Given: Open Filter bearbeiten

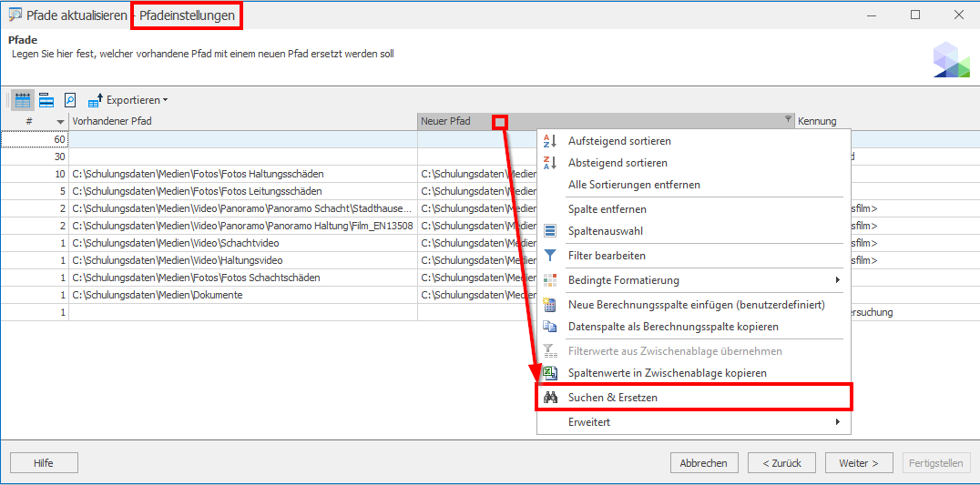Looking at the screenshot, I should (607, 256).
